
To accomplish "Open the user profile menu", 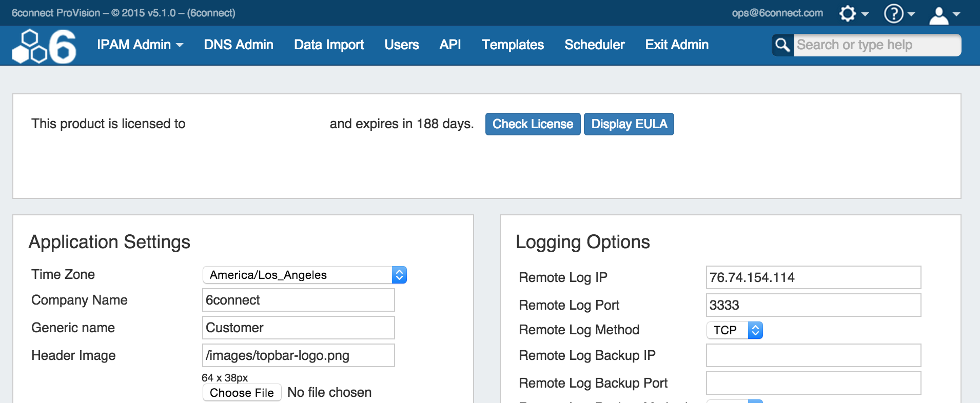I will (944, 15).
